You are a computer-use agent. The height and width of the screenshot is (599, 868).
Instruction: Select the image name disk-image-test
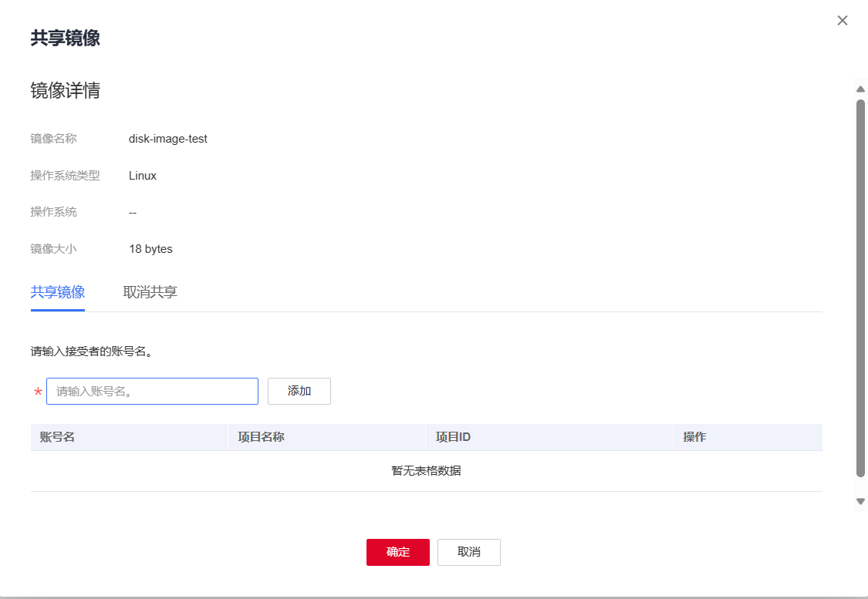(x=167, y=139)
